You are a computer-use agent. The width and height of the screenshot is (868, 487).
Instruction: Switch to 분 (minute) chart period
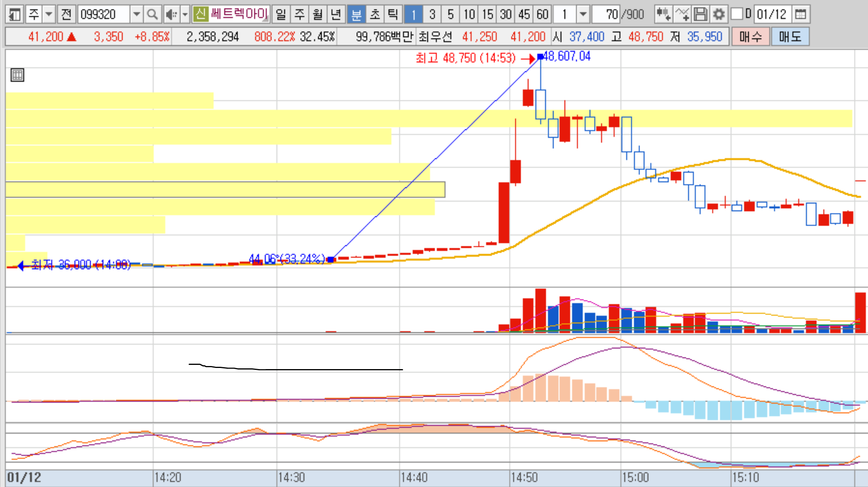tap(356, 14)
